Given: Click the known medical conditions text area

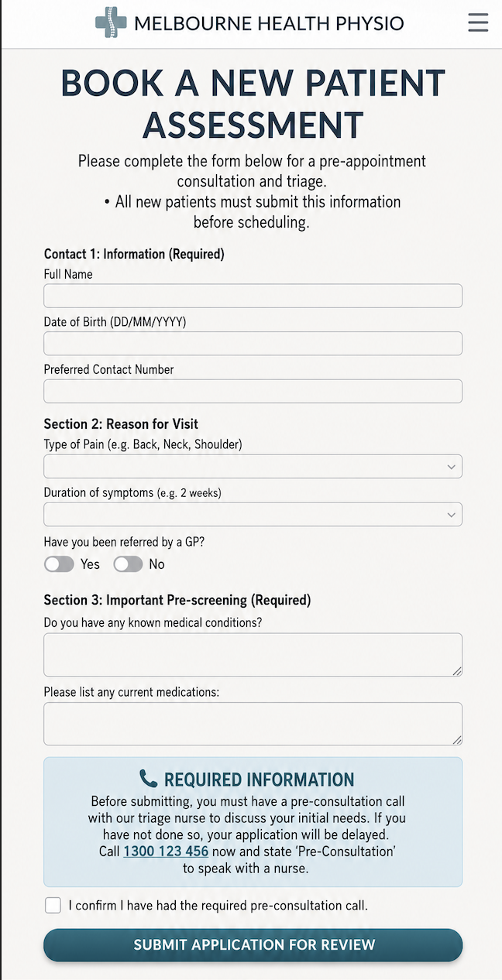Looking at the screenshot, I should [x=253, y=655].
